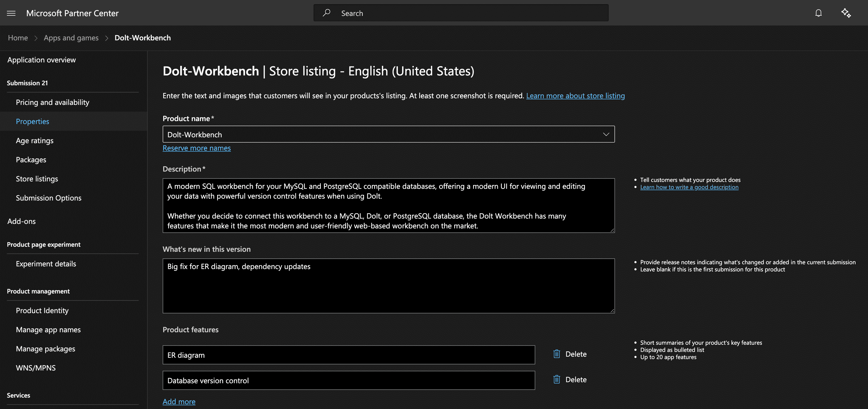This screenshot has width=868, height=409.
Task: Click Services heading in sidebar
Action: [x=19, y=395]
